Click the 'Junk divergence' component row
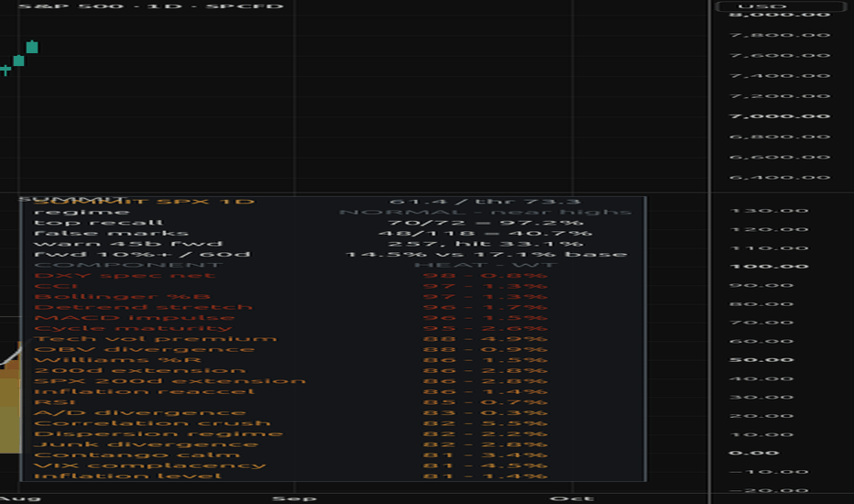 pos(146,444)
